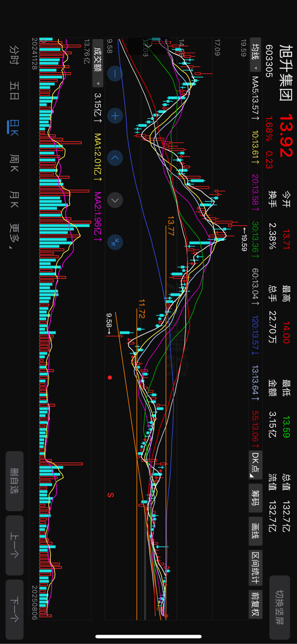Screen dimensions: 297x644
Task: Go to previous stock with 上一个
Action: [14, 545]
